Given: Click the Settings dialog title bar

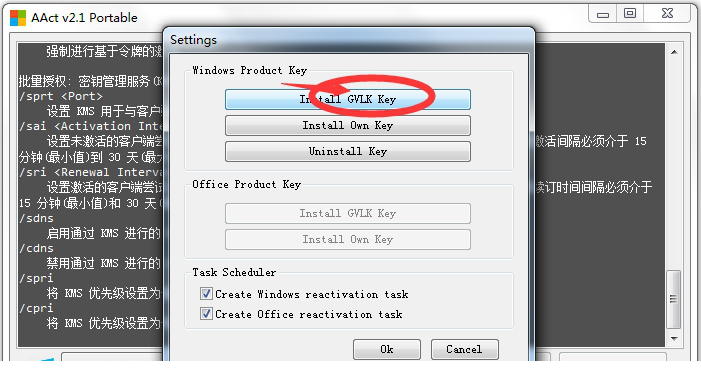Looking at the screenshot, I should tap(349, 40).
